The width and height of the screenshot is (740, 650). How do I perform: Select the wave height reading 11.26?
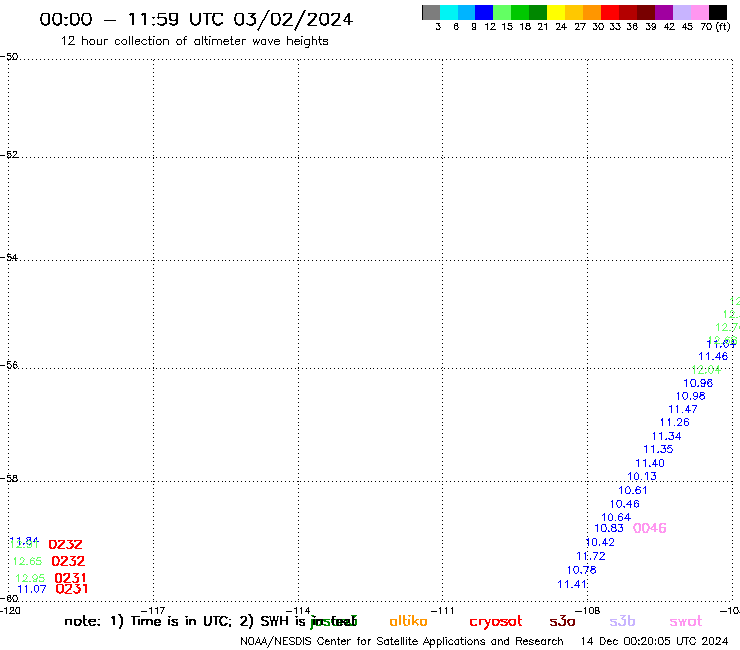675,422
